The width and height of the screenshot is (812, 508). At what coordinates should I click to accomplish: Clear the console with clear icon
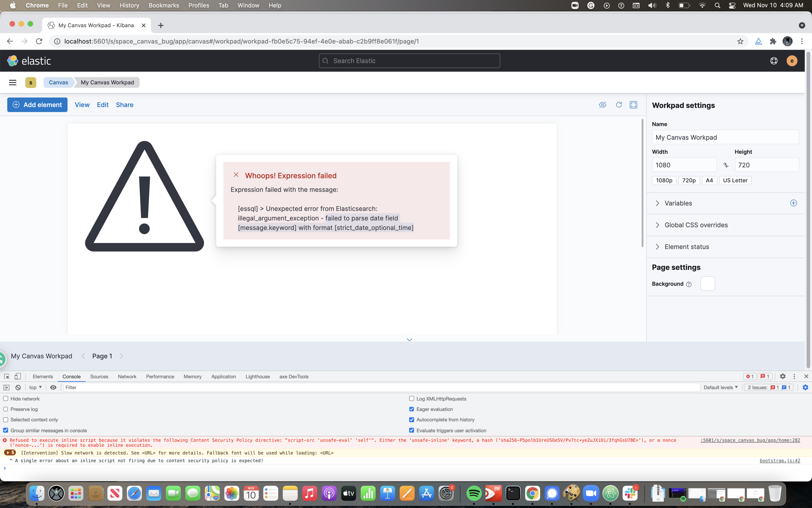18,387
